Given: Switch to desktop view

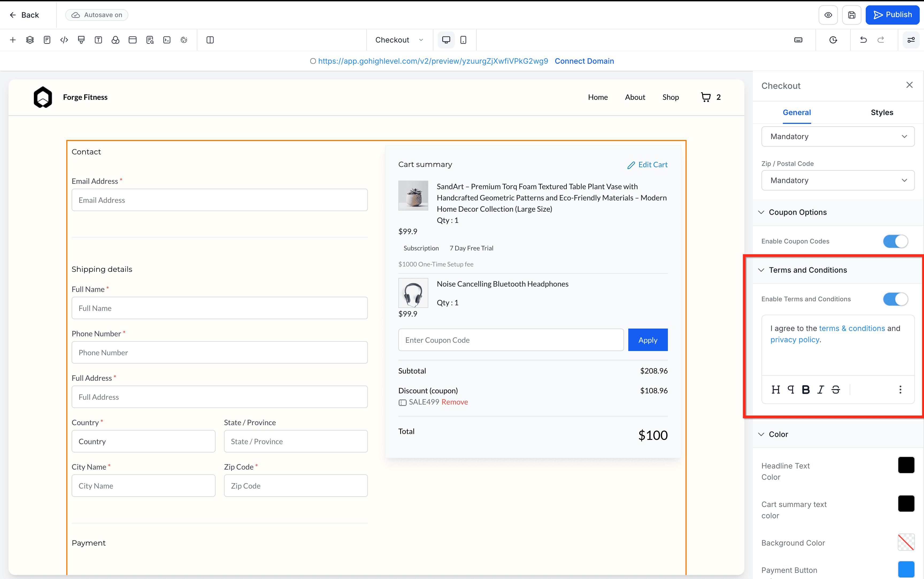Looking at the screenshot, I should click(x=446, y=40).
